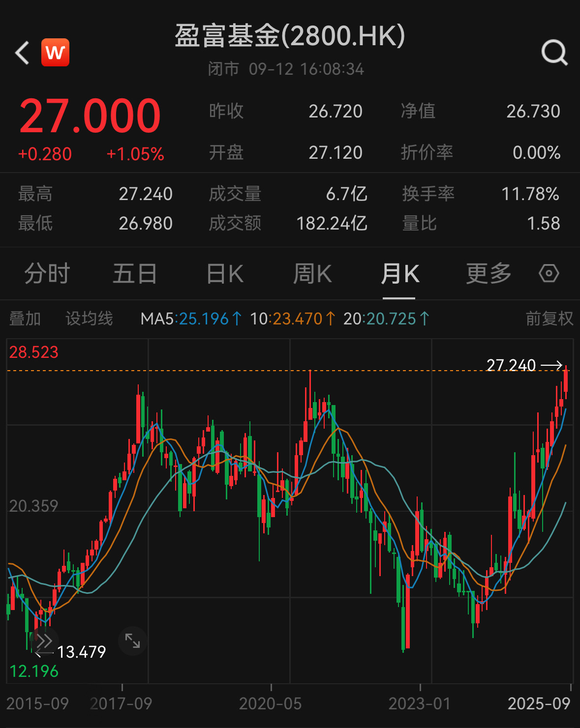Tap the bottom price scale 12.196
Image resolution: width=580 pixels, height=728 pixels.
coord(34,671)
